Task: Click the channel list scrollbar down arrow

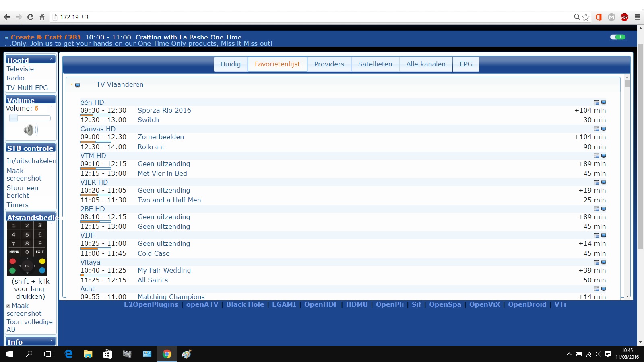Action: point(627,296)
